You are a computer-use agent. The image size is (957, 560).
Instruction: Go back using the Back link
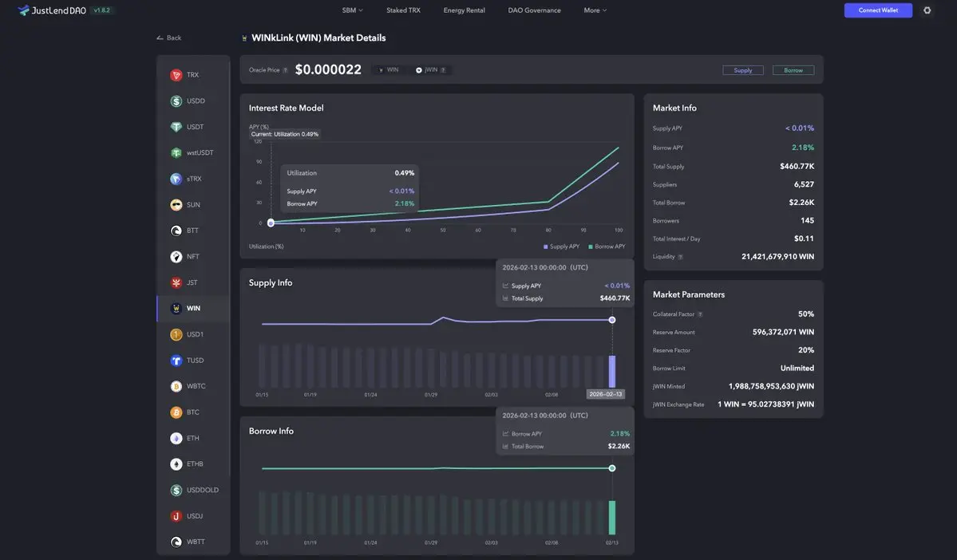click(x=169, y=37)
